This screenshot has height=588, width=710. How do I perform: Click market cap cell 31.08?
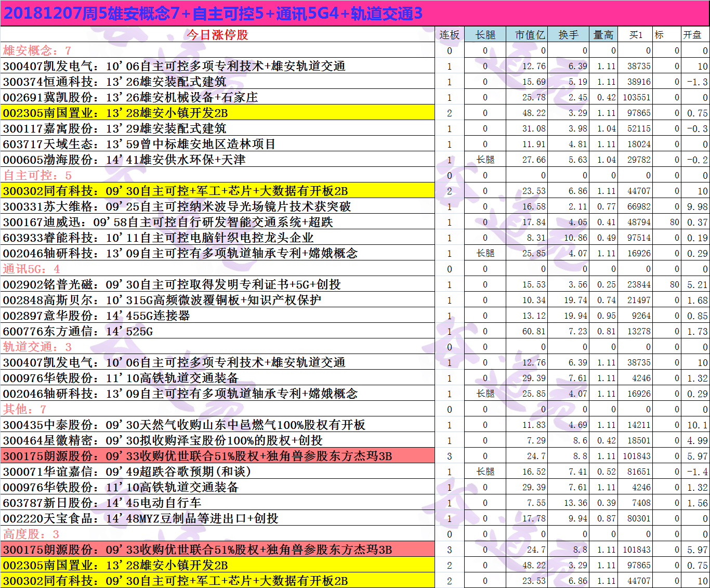pyautogui.click(x=534, y=128)
